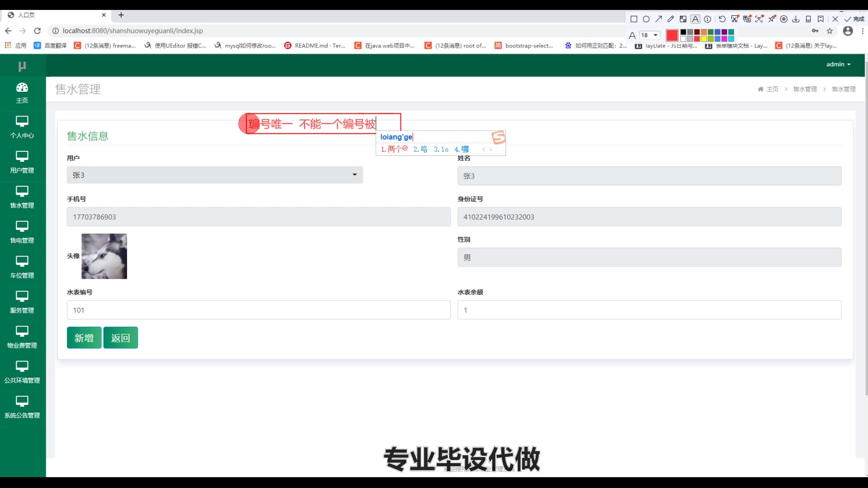
Task: Click the 返回 button
Action: [120, 338]
